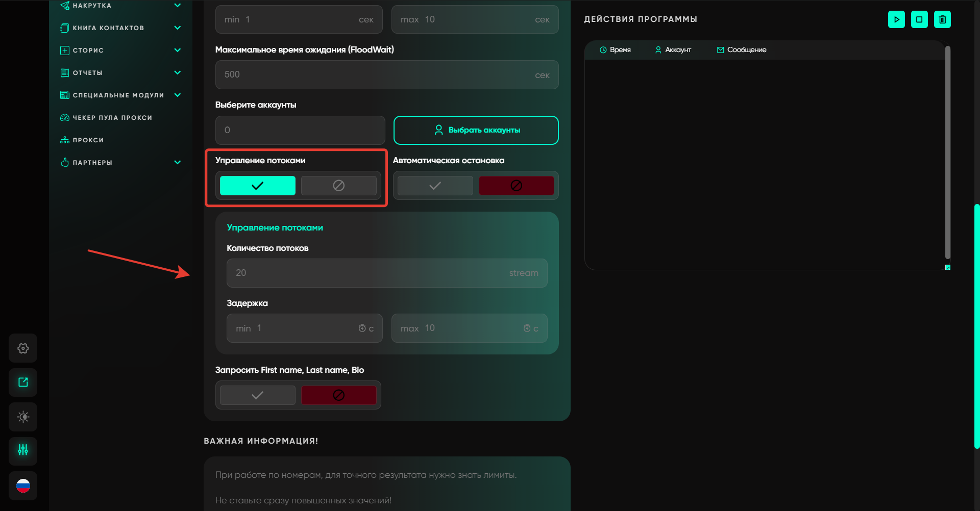Screen dimensions: 980x511
Task: Click the Выбрать аккаунты button
Action: coord(476,130)
